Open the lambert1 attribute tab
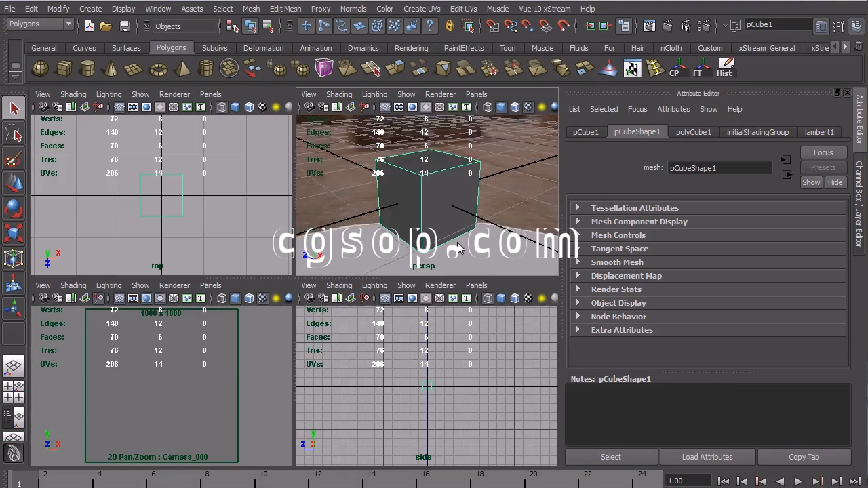The image size is (868, 488). tap(819, 132)
